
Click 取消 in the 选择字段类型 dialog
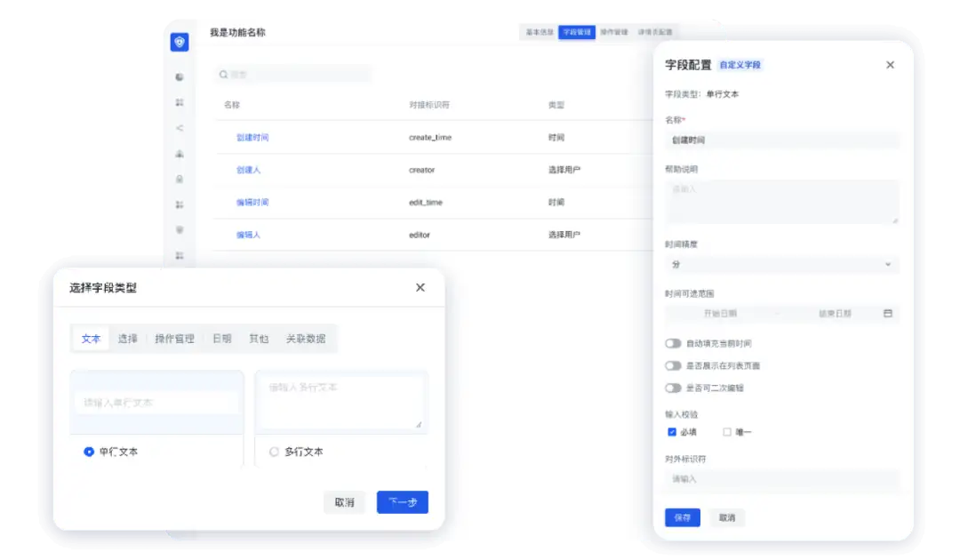[x=344, y=502]
